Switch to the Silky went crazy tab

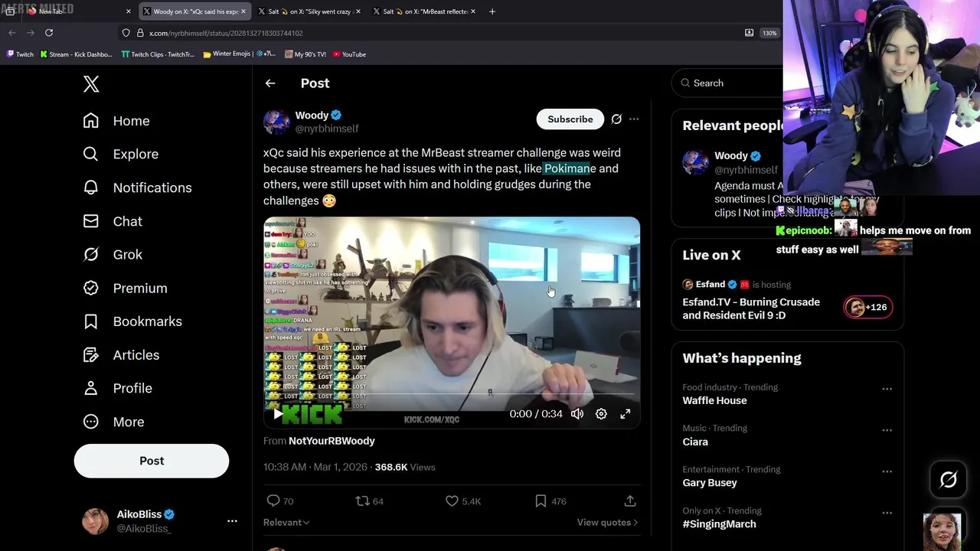click(309, 11)
